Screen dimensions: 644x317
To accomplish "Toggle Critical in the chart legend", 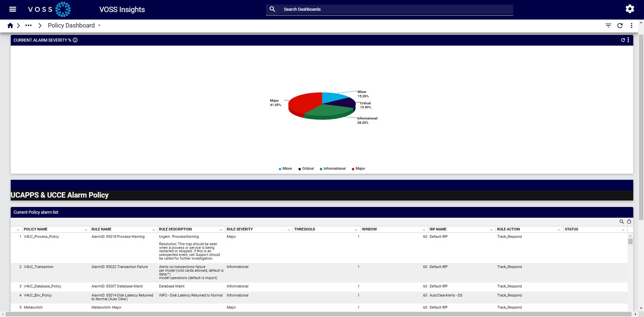I will (x=306, y=169).
